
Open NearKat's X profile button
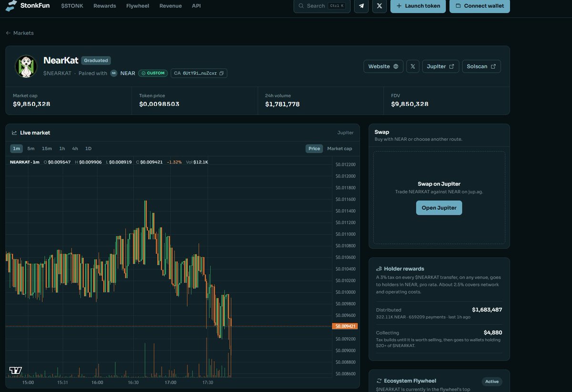(x=413, y=66)
